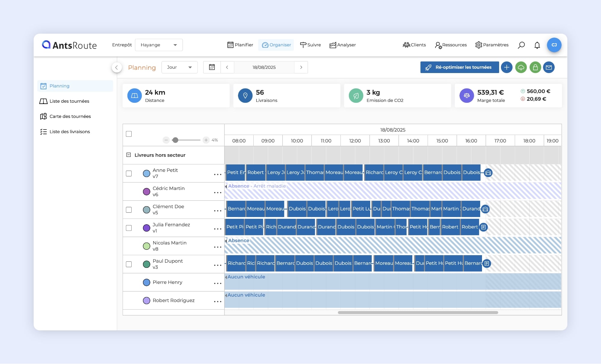Go to next day arrow
The image size is (601, 364).
[301, 67]
